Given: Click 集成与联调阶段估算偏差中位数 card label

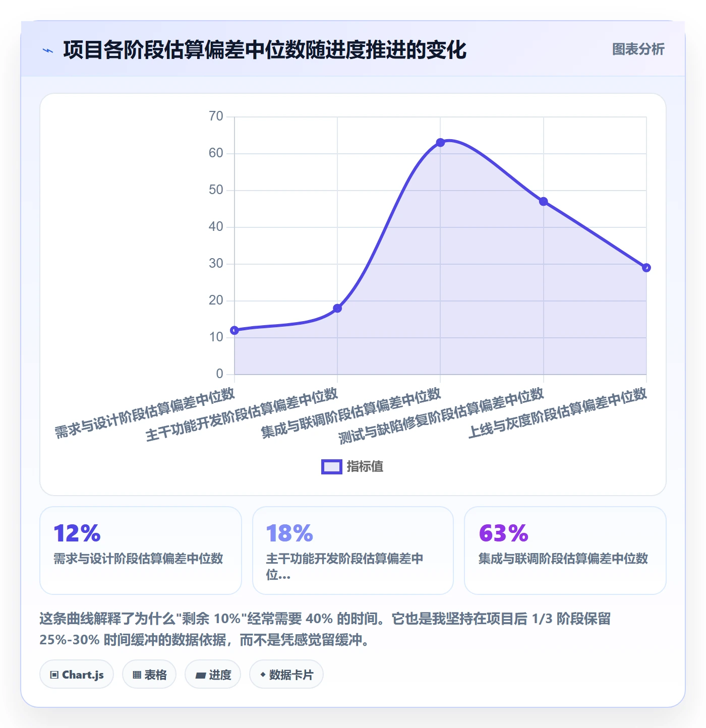Looking at the screenshot, I should pyautogui.click(x=563, y=559).
